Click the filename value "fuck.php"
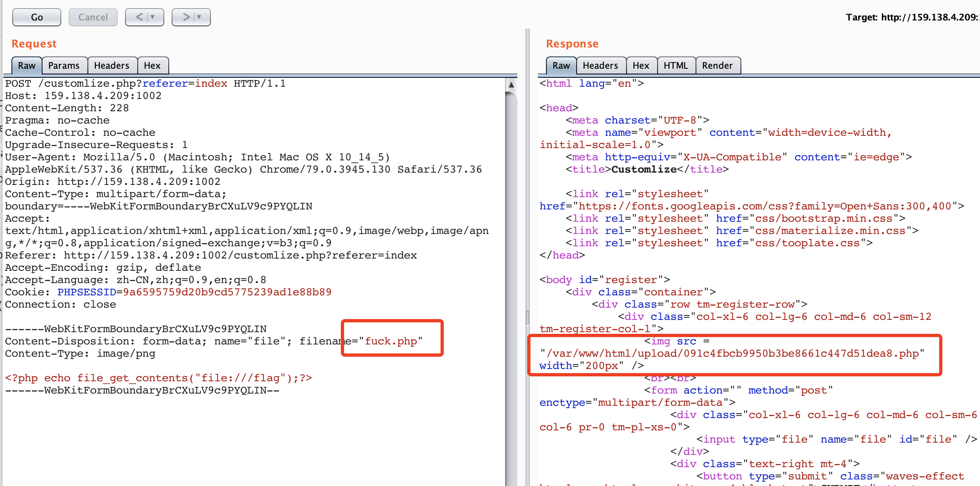Image resolution: width=980 pixels, height=486 pixels. click(391, 341)
